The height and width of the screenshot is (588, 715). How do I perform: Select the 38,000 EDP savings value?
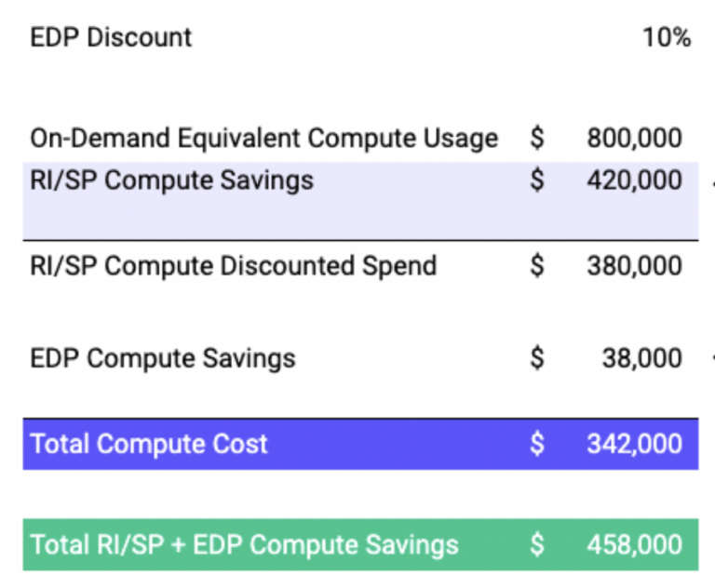coord(641,358)
